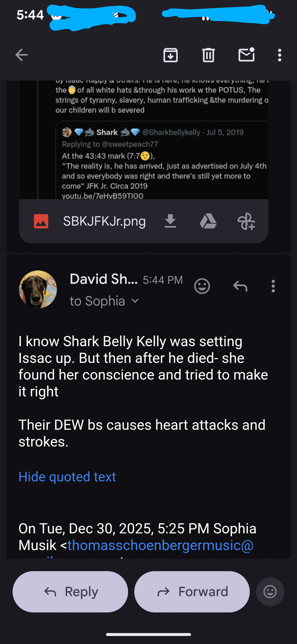Tap the Reply button
The height and width of the screenshot is (644, 297).
[70, 592]
